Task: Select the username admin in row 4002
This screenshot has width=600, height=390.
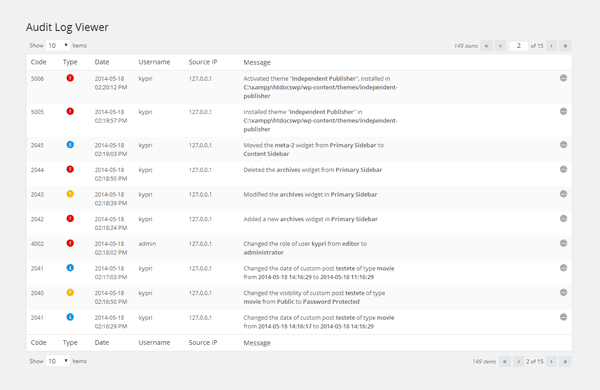Action: (x=147, y=243)
